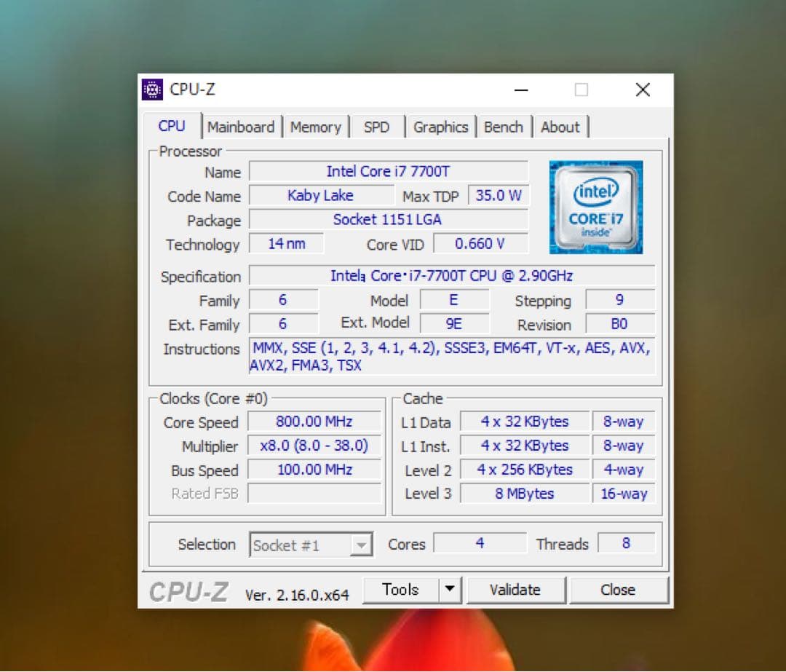Click the Ext. Family value 6
Screen dimensions: 786x672
pos(283,324)
